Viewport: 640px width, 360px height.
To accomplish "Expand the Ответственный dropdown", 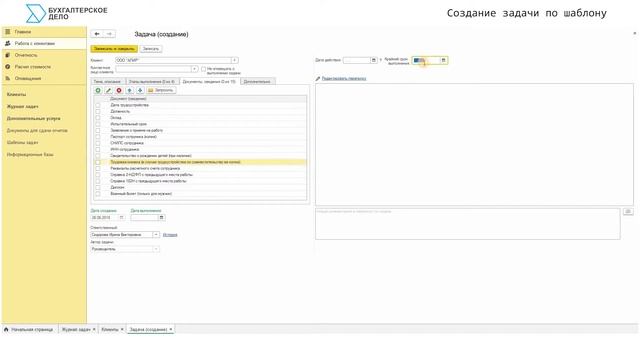I will [156, 235].
